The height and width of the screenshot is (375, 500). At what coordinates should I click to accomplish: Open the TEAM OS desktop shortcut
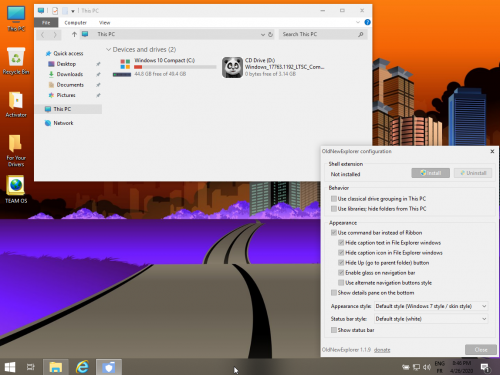click(x=16, y=189)
